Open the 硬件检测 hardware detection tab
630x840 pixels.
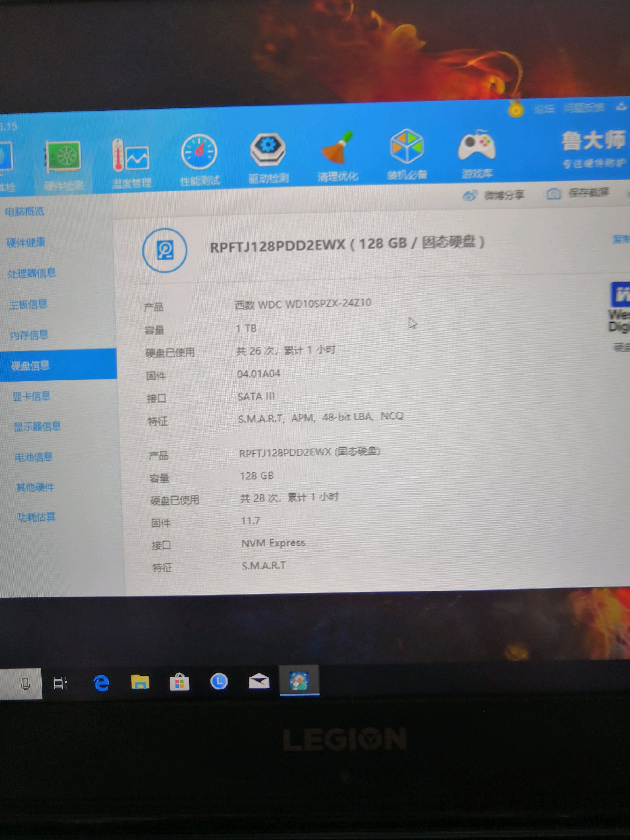pos(63,166)
